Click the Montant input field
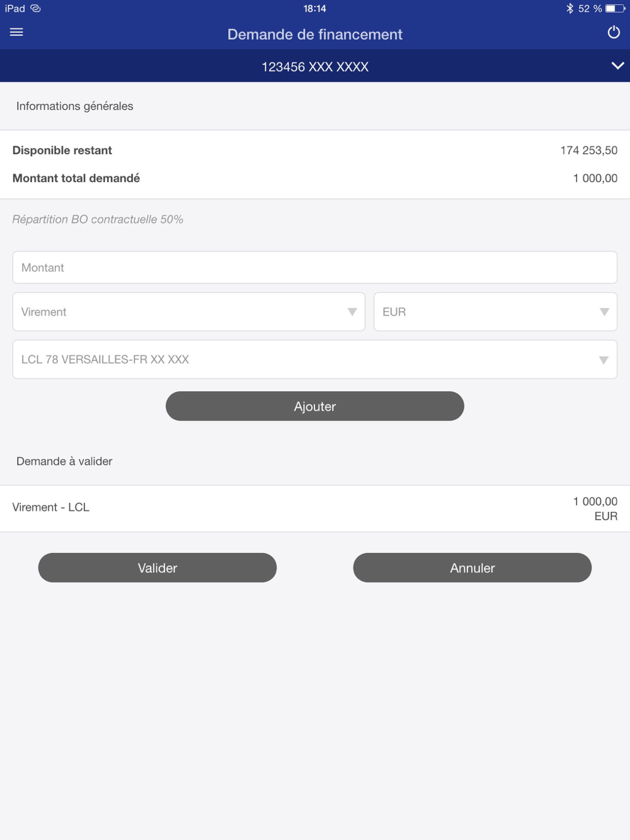The image size is (630, 840). tap(315, 268)
